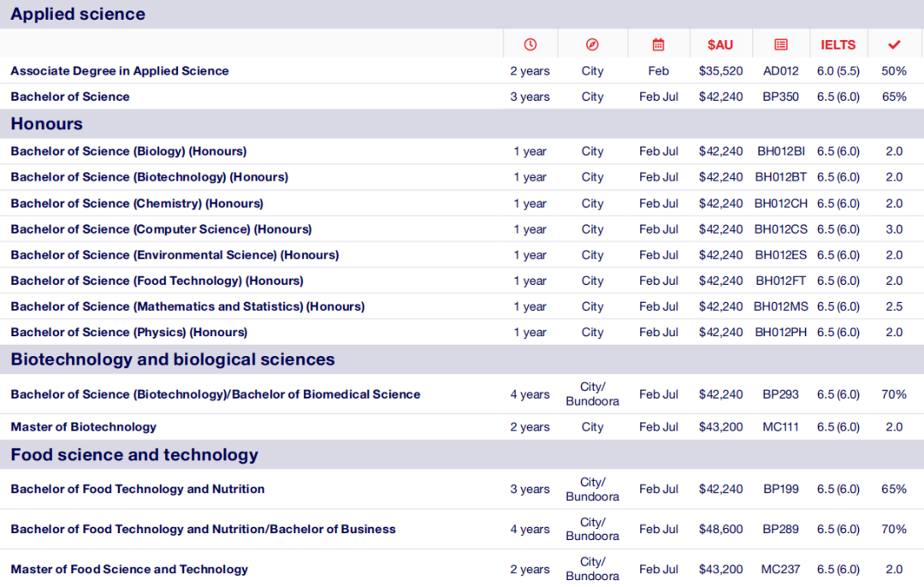
Task: Click the 6.0 (5.5) IELTS value
Action: 838,71
